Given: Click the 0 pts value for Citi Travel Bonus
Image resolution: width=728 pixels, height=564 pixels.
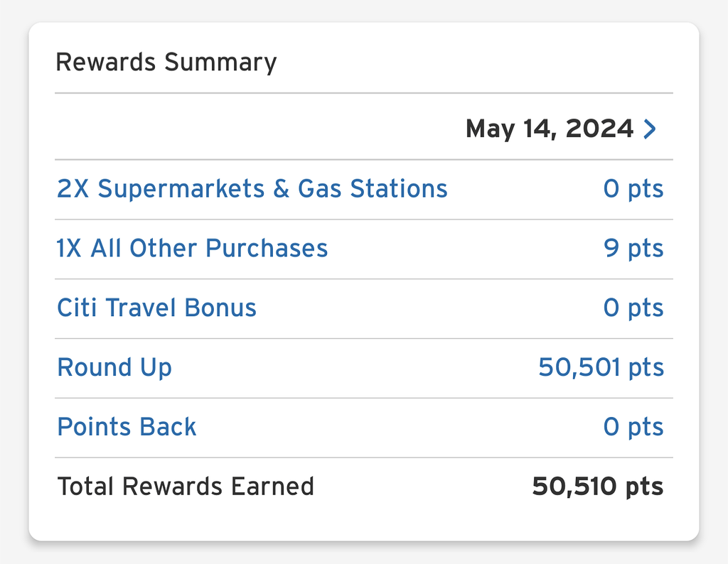Looking at the screenshot, I should pyautogui.click(x=633, y=308).
